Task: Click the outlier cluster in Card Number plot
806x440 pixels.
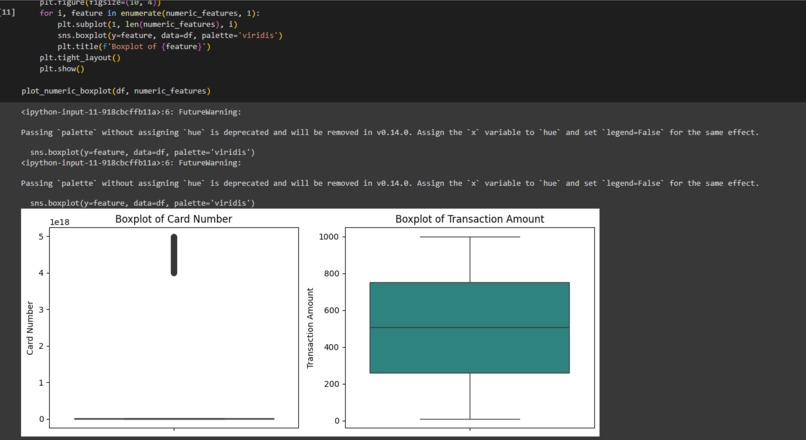Action: pyautogui.click(x=174, y=255)
